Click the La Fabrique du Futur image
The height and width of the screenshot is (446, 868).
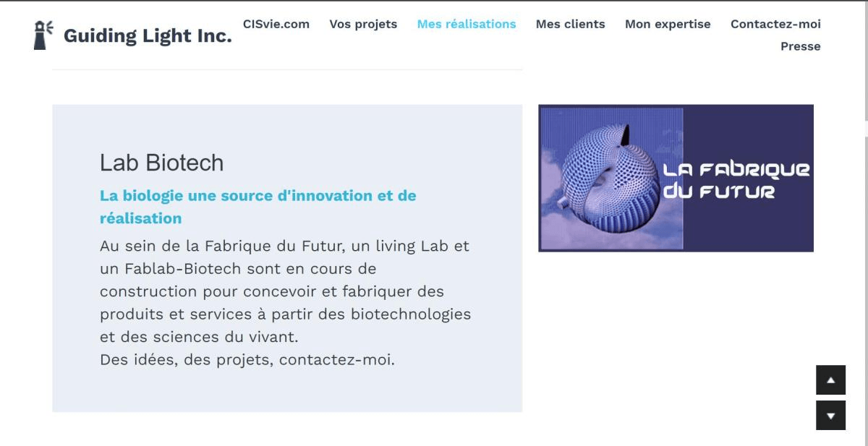pos(676,178)
